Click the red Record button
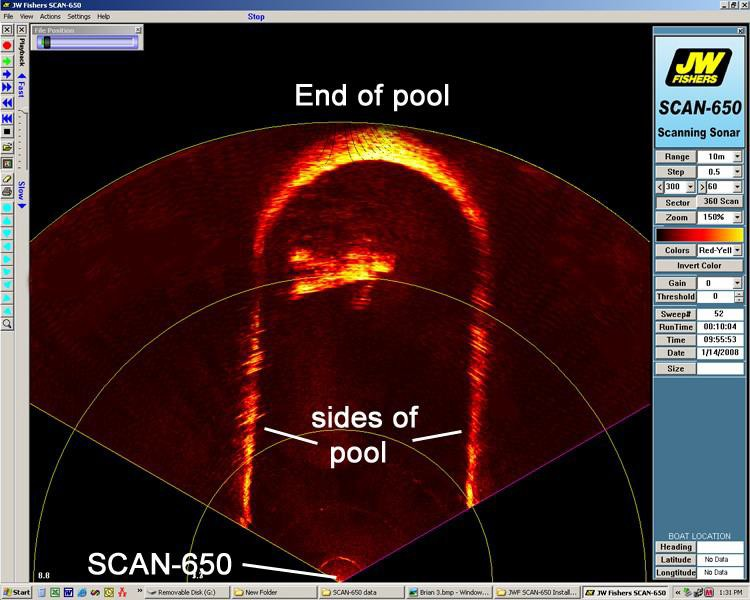 coord(7,45)
